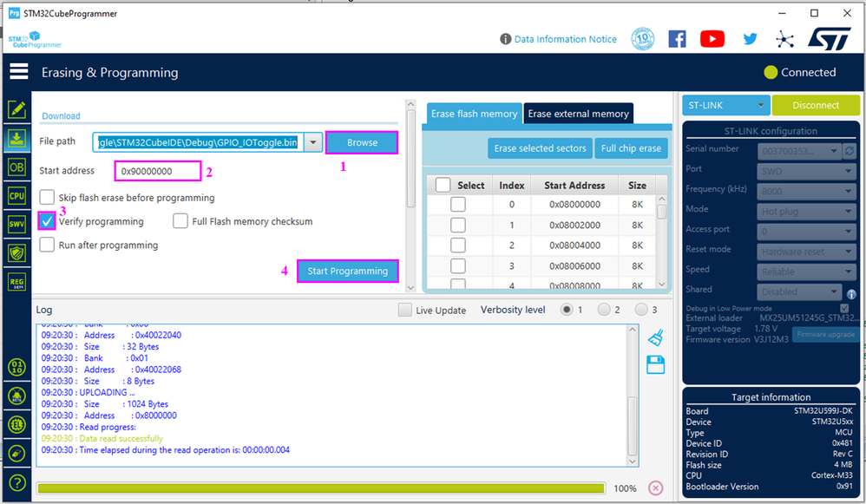Click the 10 years anniversary badge
Image resolution: width=866 pixels, height=504 pixels.
(x=643, y=39)
